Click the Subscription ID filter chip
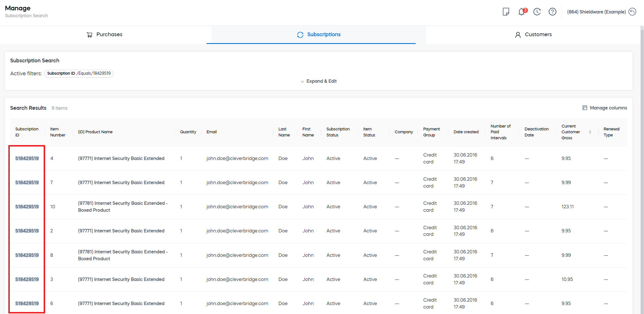644x314 pixels. click(79, 74)
